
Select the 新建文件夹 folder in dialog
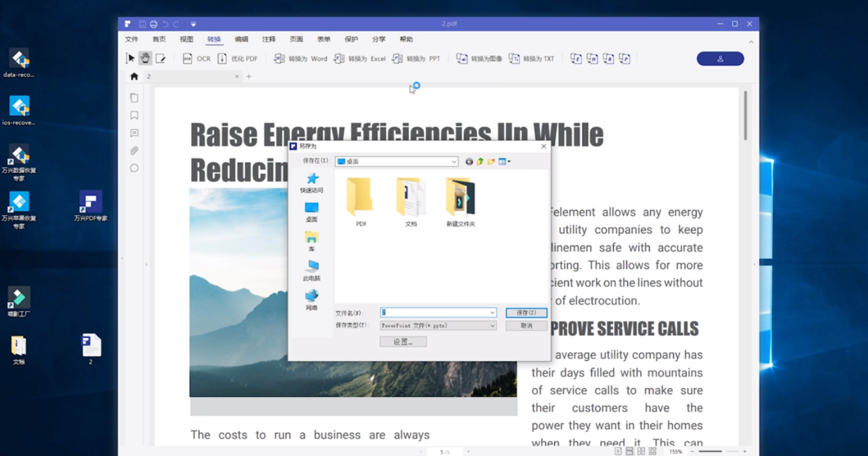coord(460,202)
